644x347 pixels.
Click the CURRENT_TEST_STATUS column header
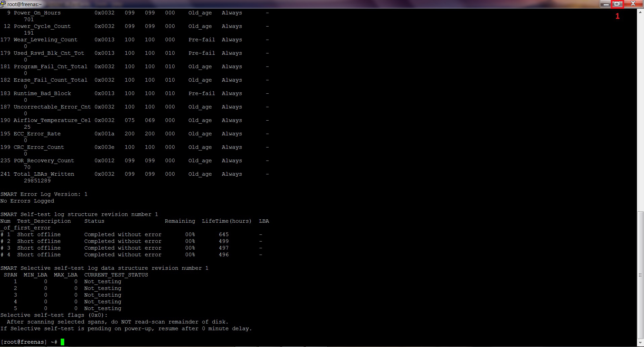[116, 275]
